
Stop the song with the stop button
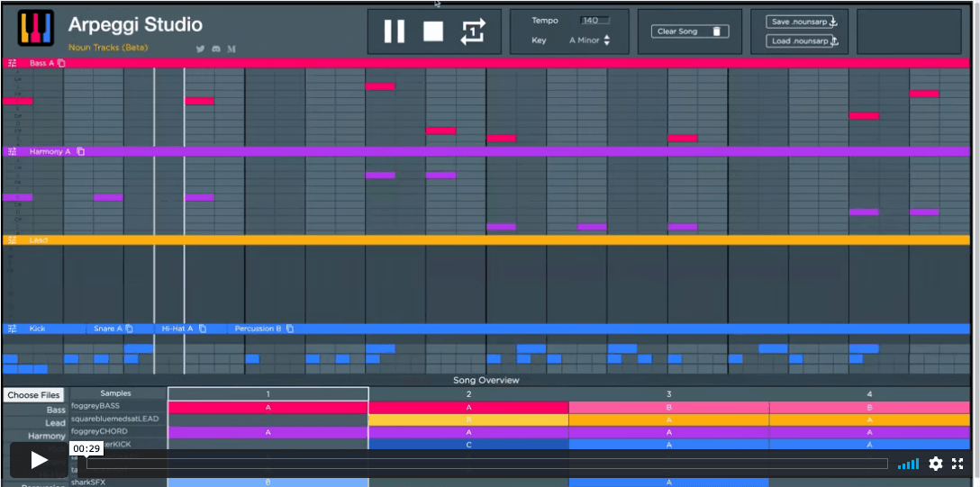(x=433, y=32)
